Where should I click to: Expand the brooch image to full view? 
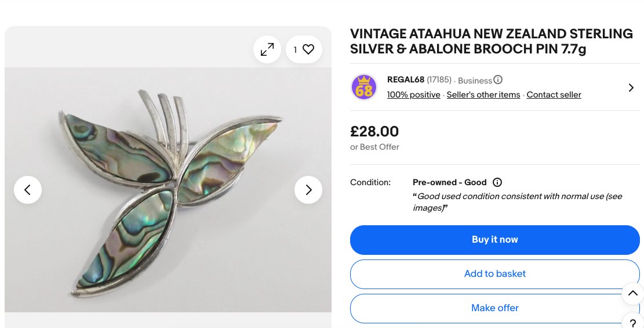pyautogui.click(x=267, y=50)
